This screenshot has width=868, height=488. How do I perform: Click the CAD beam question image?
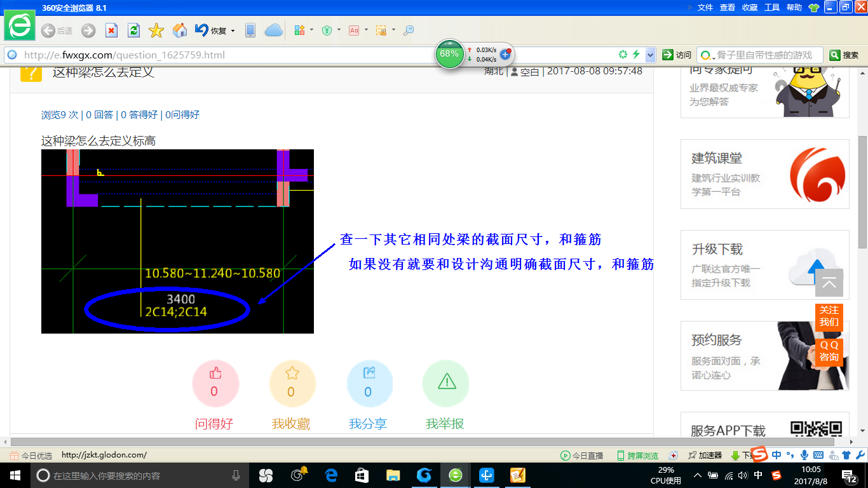coord(177,241)
